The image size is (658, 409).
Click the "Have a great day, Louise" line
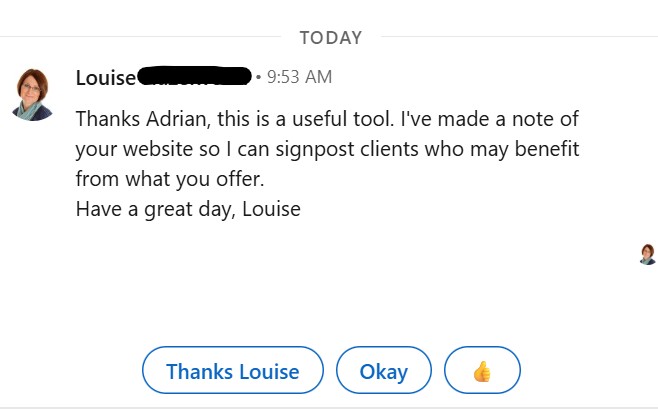coord(188,210)
